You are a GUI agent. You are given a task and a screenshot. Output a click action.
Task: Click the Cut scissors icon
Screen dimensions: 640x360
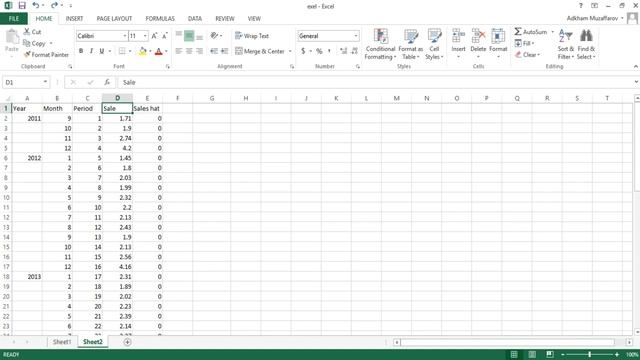point(27,31)
